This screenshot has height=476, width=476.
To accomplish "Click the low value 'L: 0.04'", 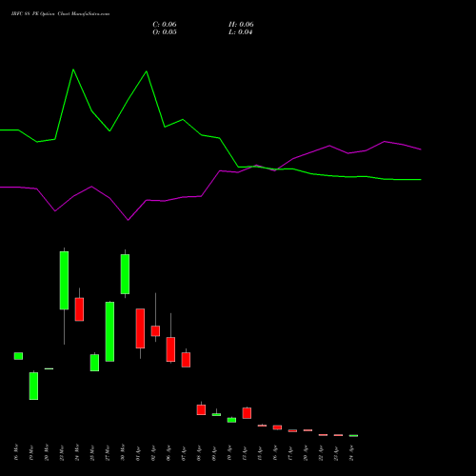I will pos(240,32).
